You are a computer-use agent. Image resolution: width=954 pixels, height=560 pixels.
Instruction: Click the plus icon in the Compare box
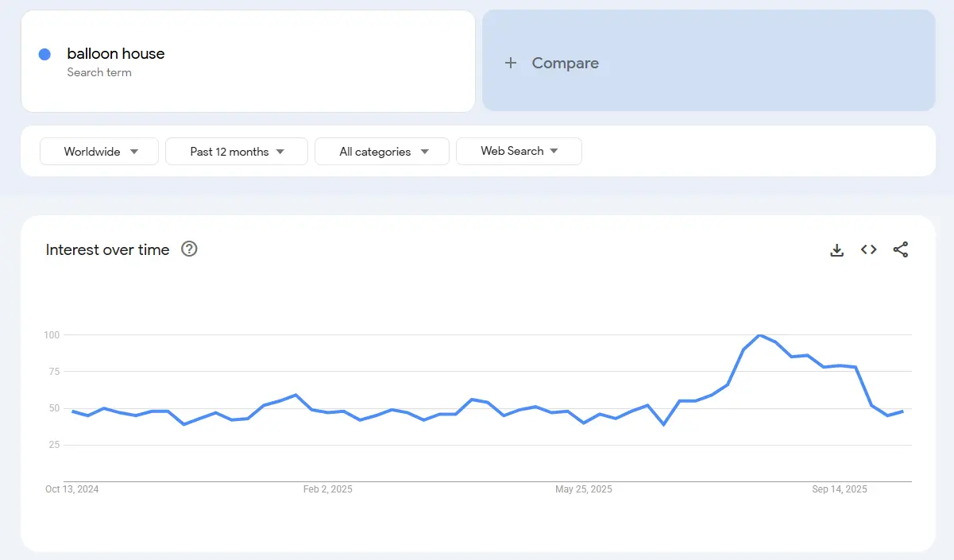click(x=511, y=63)
